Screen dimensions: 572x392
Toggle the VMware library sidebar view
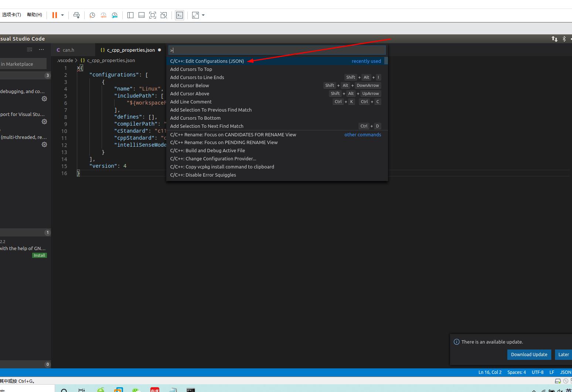click(x=130, y=15)
